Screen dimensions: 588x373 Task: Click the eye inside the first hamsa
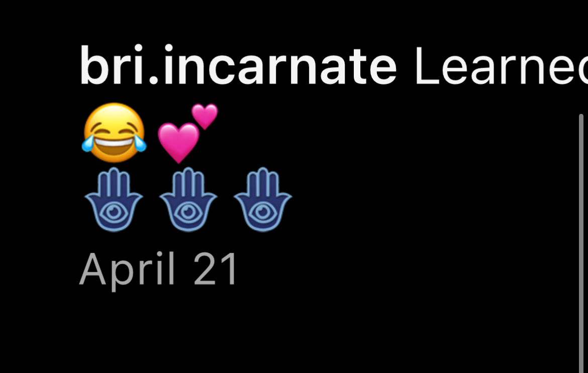point(114,212)
